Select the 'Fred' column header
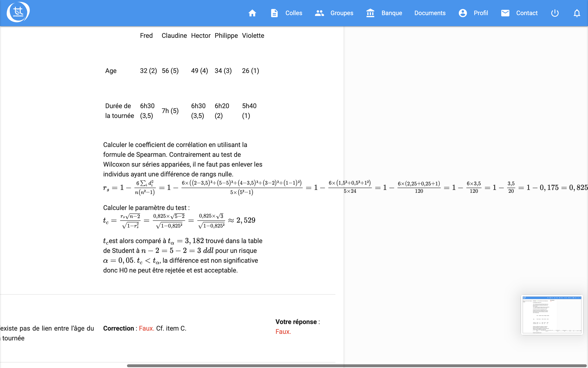Image resolution: width=588 pixels, height=368 pixels. (x=146, y=36)
